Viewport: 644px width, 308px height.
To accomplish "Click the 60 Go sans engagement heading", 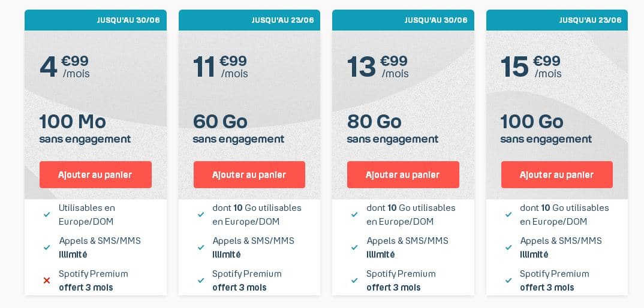I will pos(239,129).
